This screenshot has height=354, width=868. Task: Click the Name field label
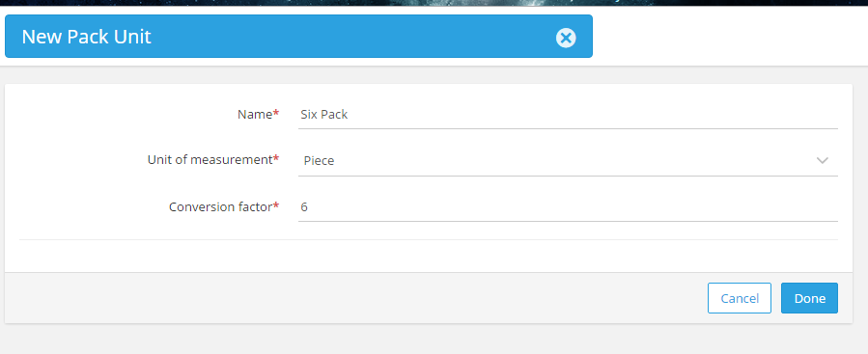(255, 114)
